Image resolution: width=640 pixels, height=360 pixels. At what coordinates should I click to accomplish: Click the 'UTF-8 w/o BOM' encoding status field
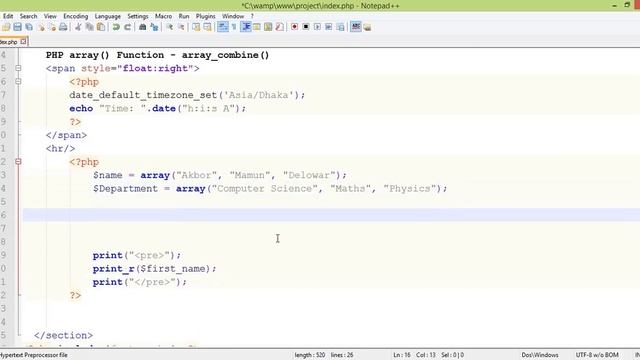pyautogui.click(x=597, y=355)
